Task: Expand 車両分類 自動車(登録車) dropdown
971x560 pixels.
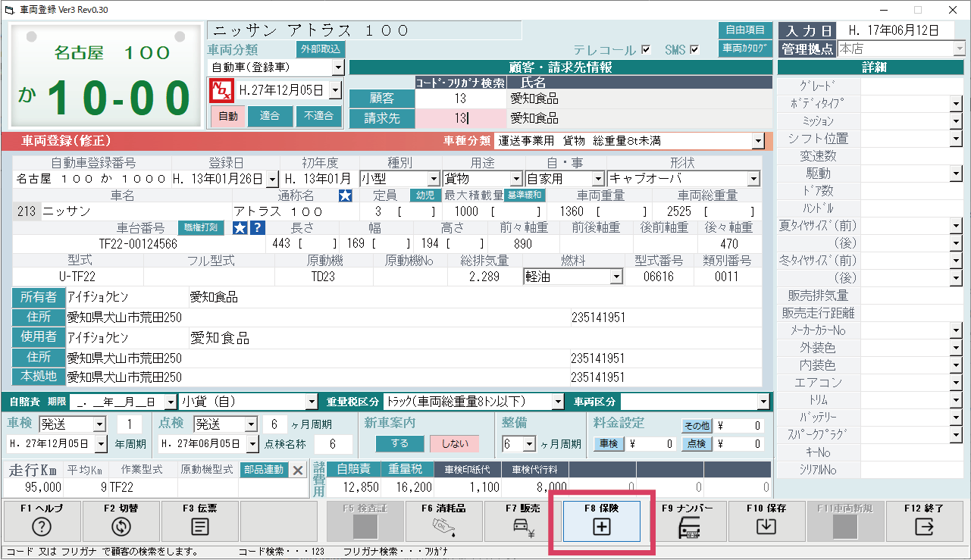Action: [x=338, y=67]
